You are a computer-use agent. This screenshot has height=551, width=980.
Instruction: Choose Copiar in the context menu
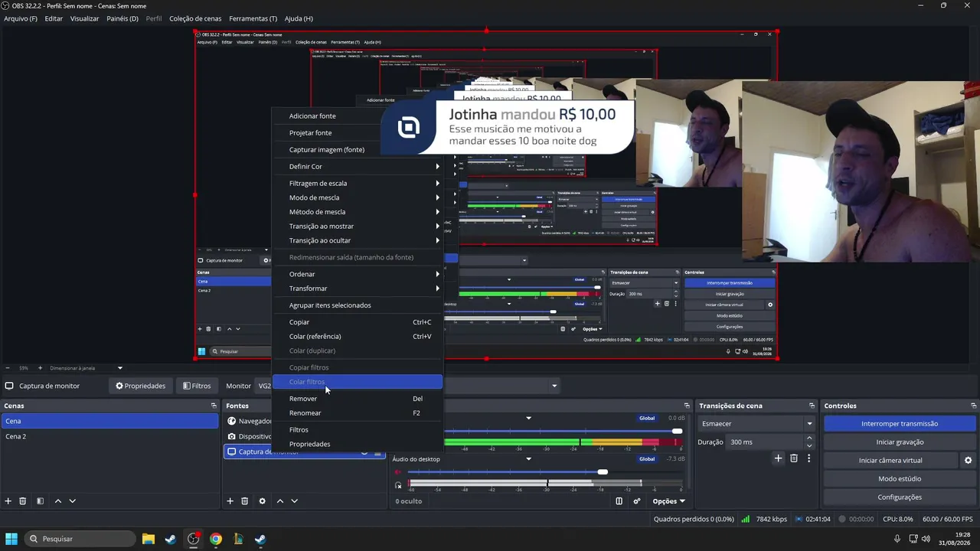click(x=358, y=322)
